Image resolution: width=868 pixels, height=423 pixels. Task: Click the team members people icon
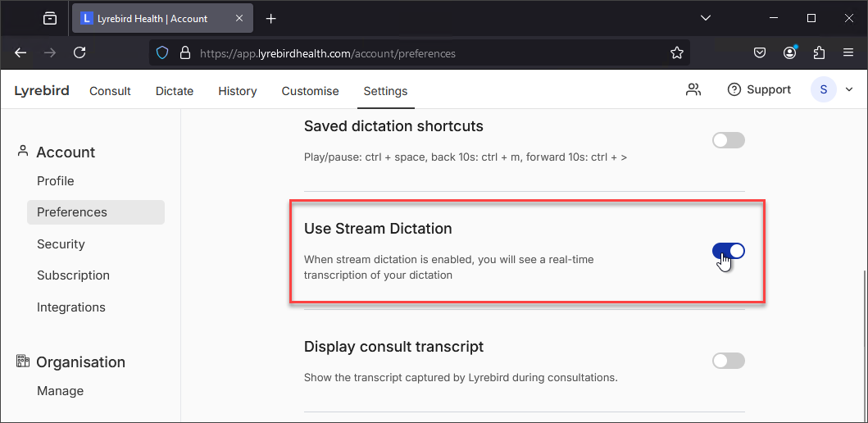(693, 89)
